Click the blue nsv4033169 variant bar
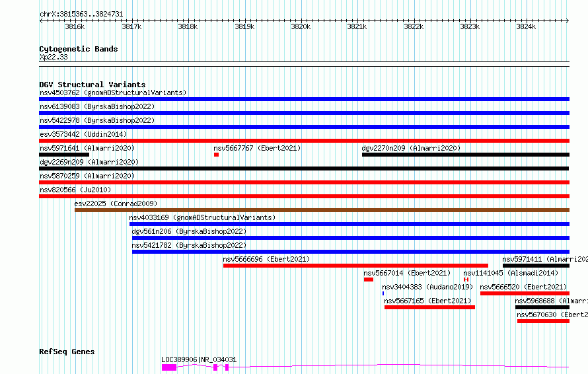588x374 pixels. tap(349, 224)
